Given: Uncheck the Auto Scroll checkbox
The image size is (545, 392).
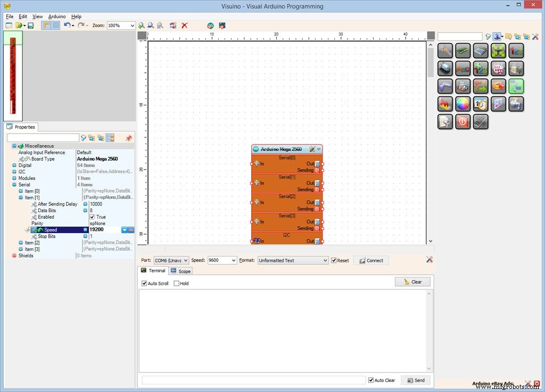Looking at the screenshot, I should coord(144,283).
